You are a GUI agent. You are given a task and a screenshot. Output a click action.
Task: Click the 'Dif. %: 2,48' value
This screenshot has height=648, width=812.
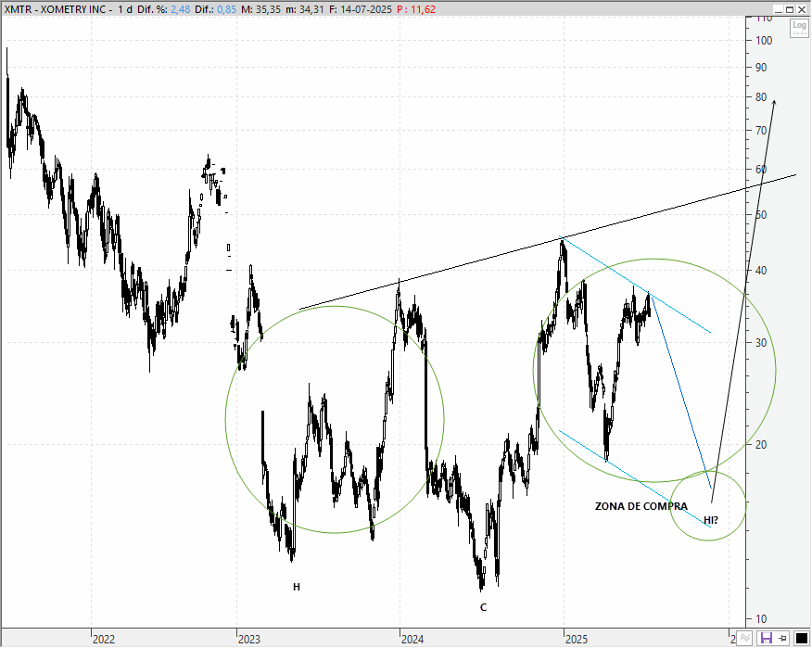[164, 9]
